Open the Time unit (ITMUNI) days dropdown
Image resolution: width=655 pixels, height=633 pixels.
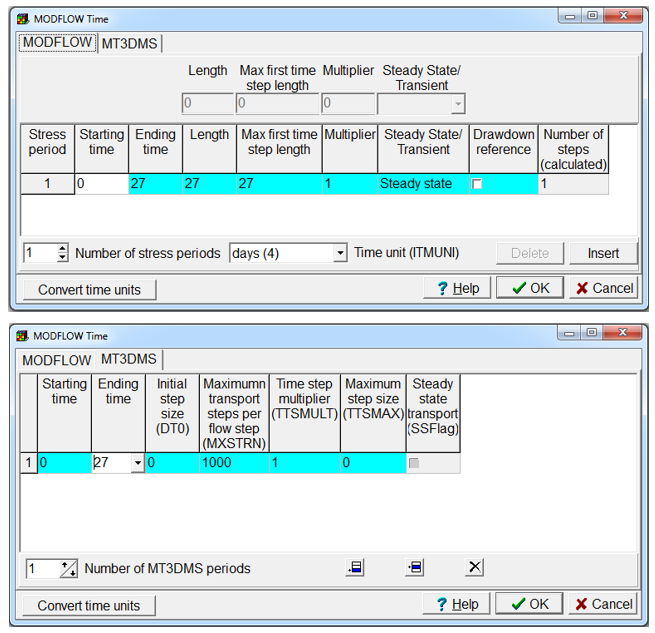[x=340, y=253]
